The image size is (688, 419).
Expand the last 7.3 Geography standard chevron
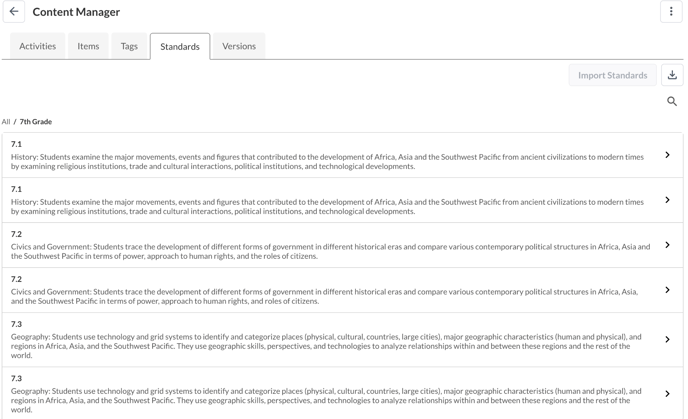click(x=667, y=393)
